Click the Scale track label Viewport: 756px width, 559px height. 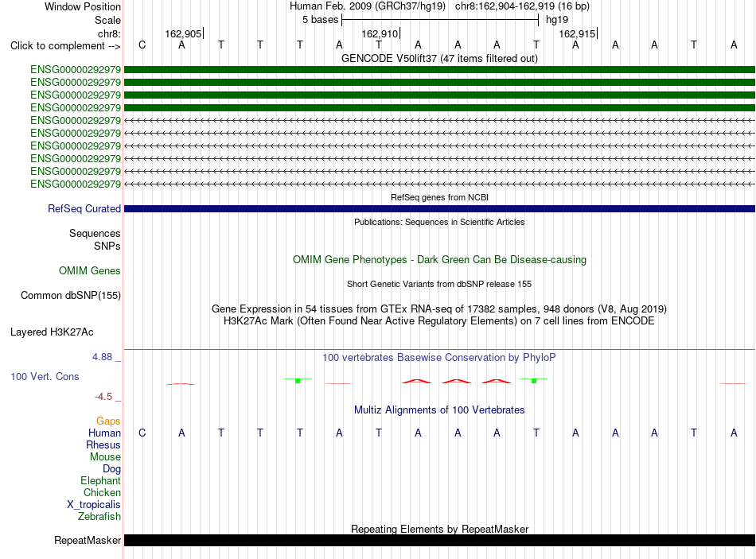[x=107, y=20]
